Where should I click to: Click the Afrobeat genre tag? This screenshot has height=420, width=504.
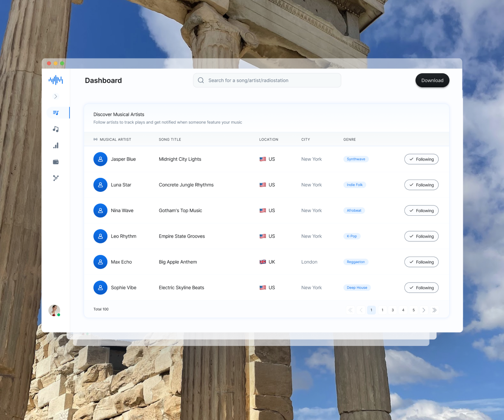click(x=354, y=210)
